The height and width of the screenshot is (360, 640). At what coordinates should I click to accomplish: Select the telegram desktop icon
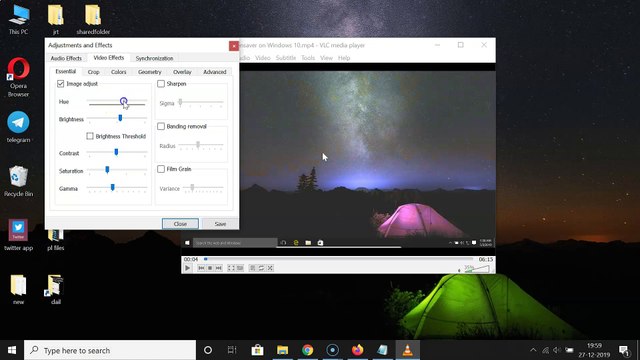(x=18, y=127)
